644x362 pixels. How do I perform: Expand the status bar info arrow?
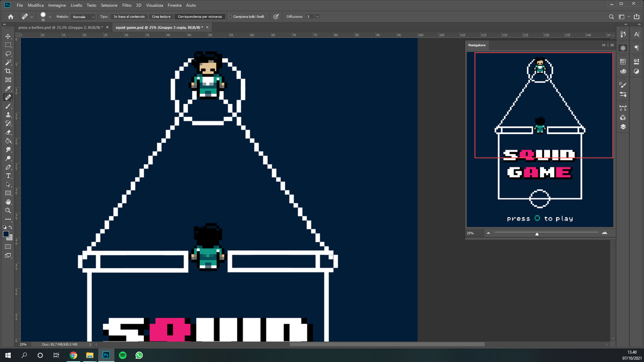90,344
